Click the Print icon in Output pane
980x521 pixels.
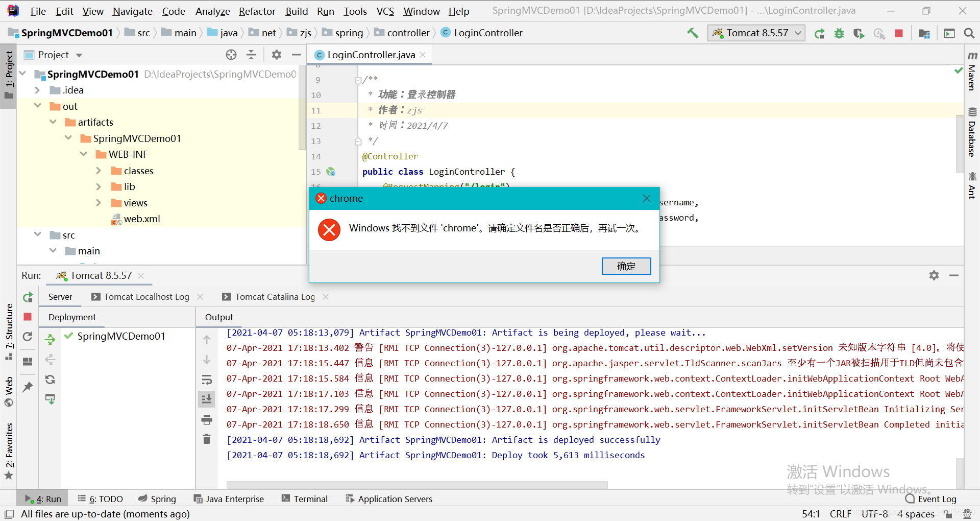pos(207,420)
